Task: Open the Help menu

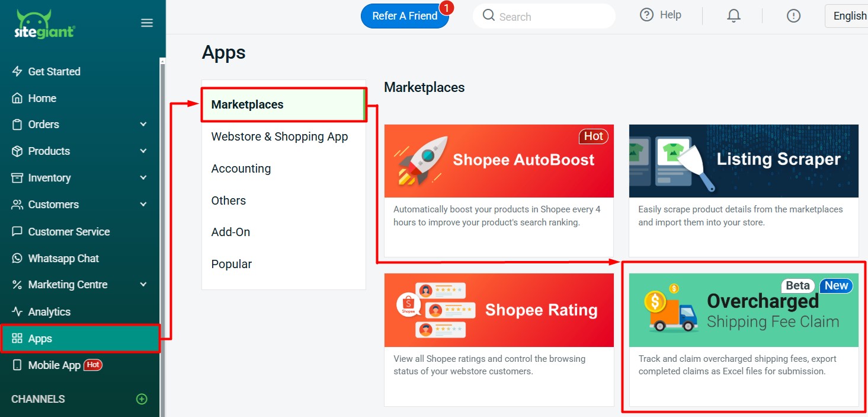Action: 661,14
